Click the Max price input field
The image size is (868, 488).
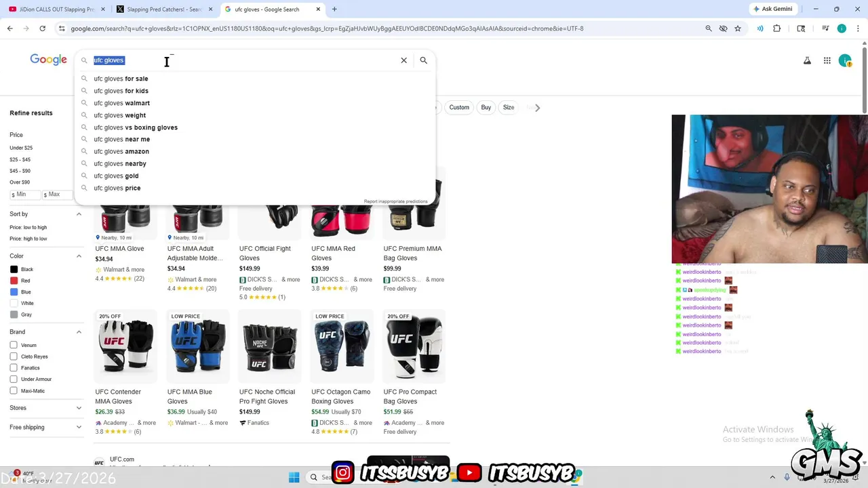tap(56, 195)
